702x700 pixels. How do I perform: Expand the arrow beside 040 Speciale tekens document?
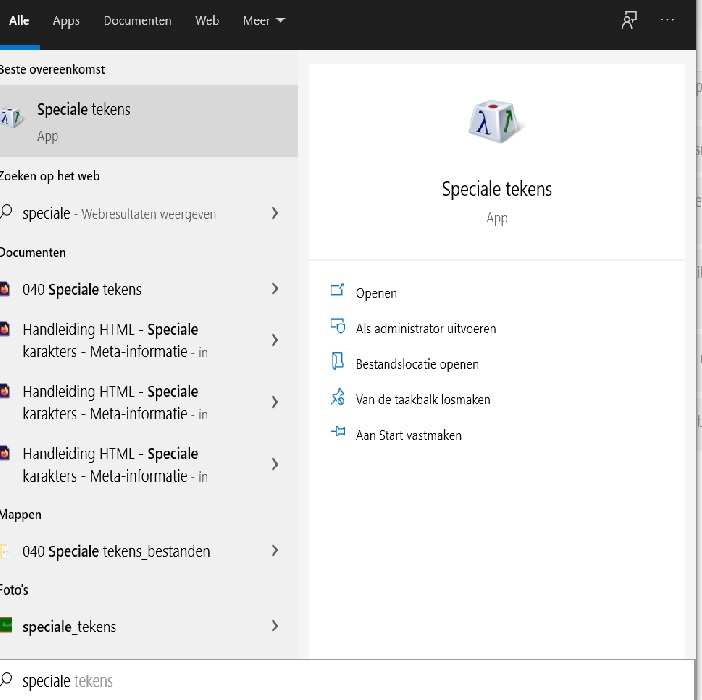[275, 289]
